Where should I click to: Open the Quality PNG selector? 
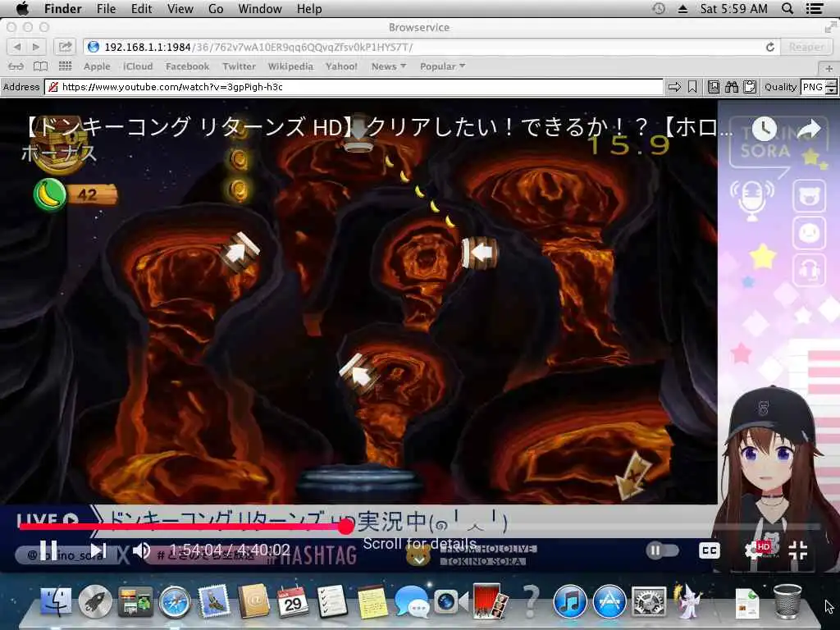[x=819, y=87]
